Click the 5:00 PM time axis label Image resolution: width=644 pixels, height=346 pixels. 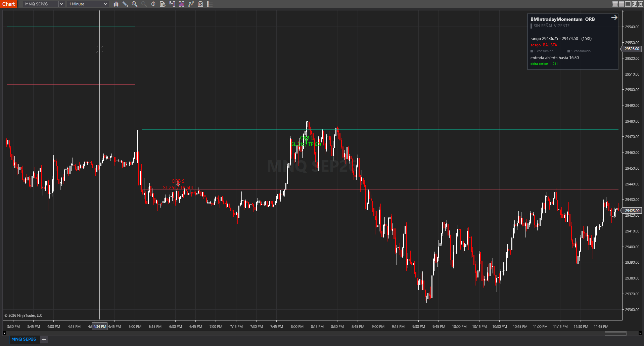[x=135, y=327]
